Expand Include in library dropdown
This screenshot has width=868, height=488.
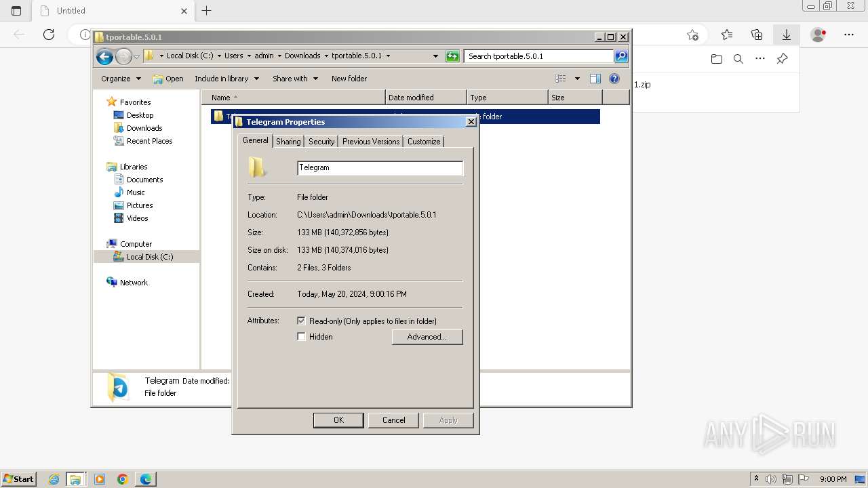[x=226, y=79]
